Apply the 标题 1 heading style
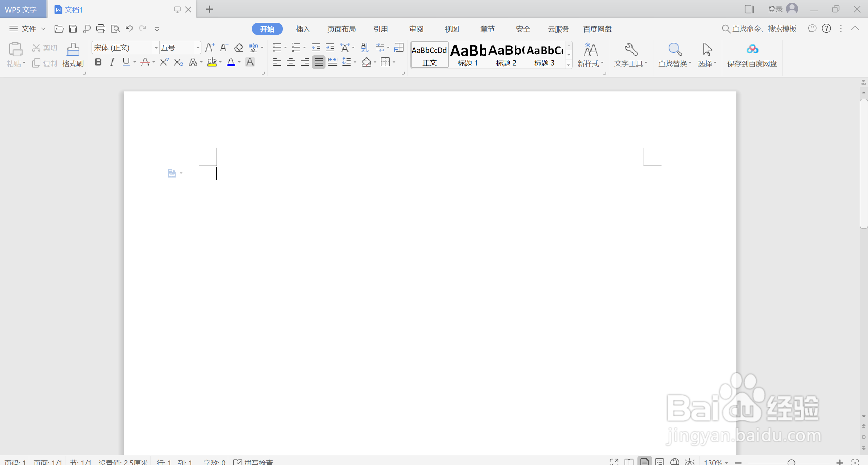 [468, 55]
